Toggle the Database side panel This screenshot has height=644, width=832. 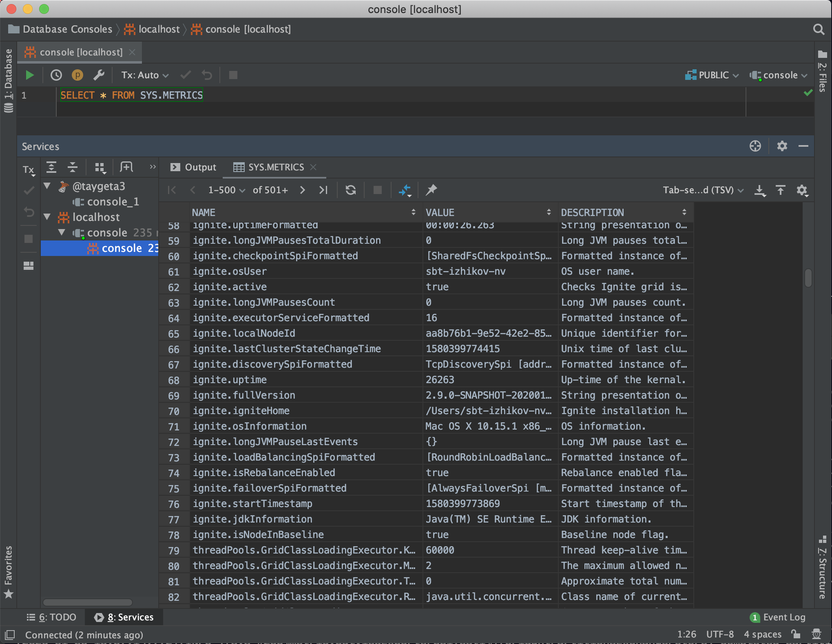pyautogui.click(x=8, y=79)
